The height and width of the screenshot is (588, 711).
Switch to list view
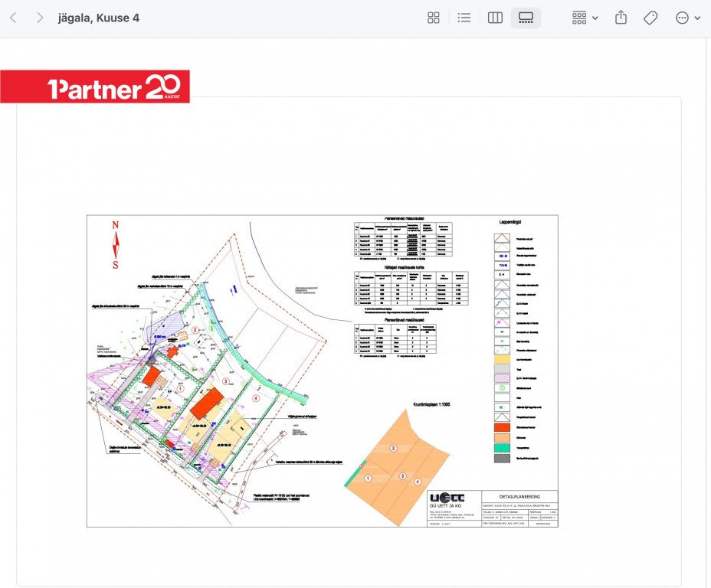[464, 18]
